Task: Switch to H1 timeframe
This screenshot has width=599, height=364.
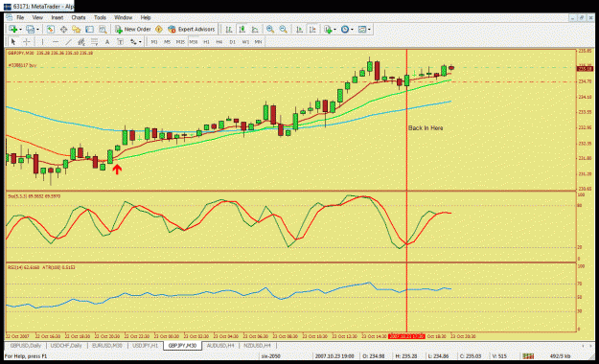Action: click(x=206, y=41)
